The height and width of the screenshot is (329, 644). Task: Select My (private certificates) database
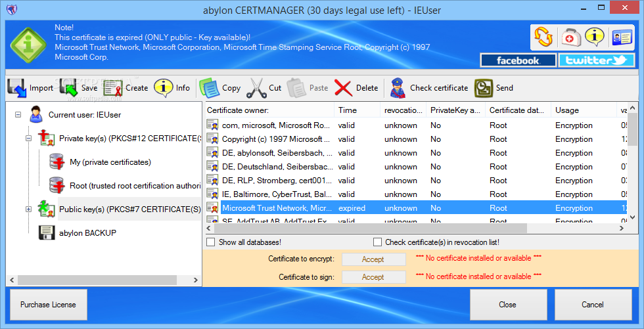coord(110,162)
